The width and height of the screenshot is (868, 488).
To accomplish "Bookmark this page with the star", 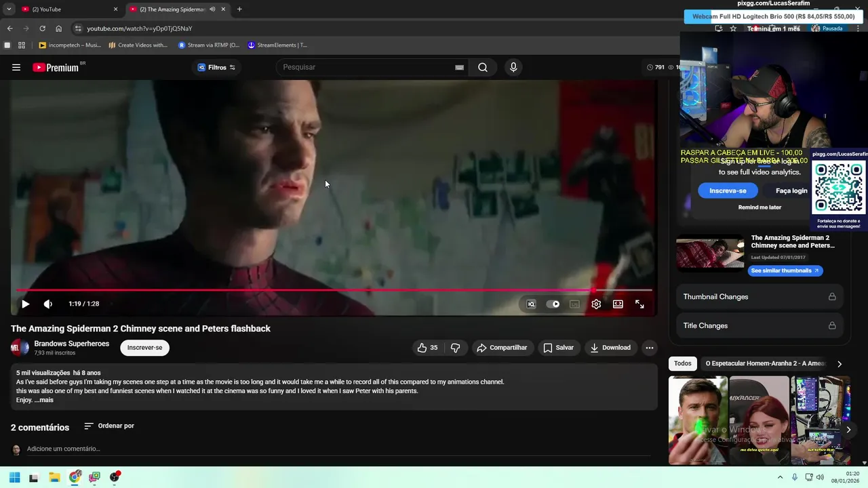I will [x=733, y=28].
